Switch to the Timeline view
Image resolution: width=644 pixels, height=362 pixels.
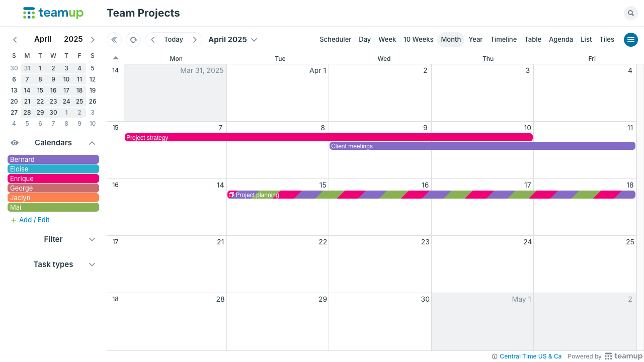click(503, 40)
